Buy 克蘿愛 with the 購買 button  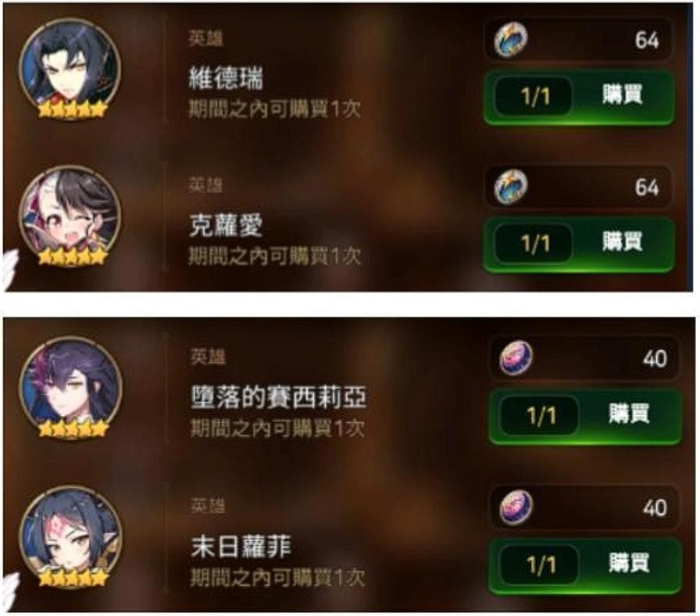579,244
